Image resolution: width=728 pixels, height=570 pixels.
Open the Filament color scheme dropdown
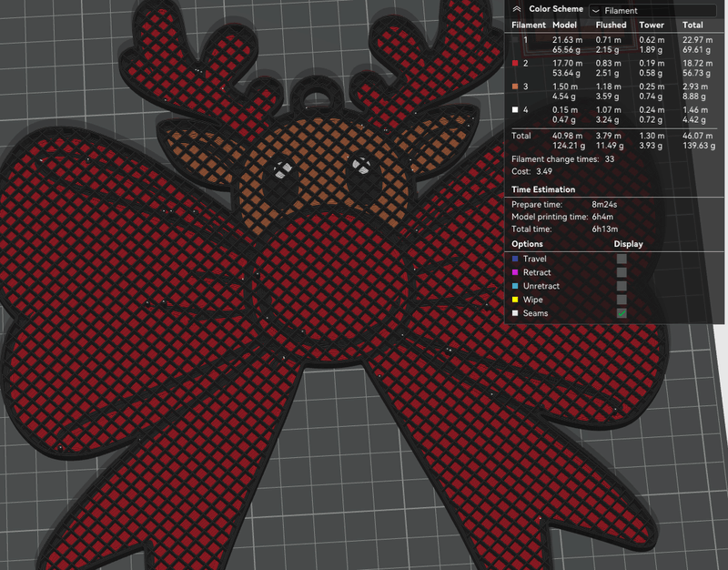tap(652, 10)
